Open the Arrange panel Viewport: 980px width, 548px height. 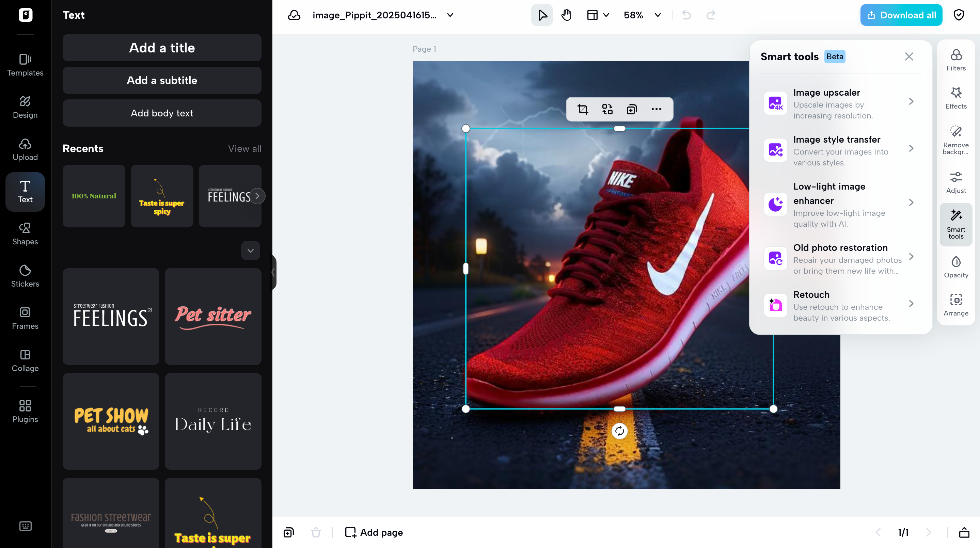click(x=956, y=304)
